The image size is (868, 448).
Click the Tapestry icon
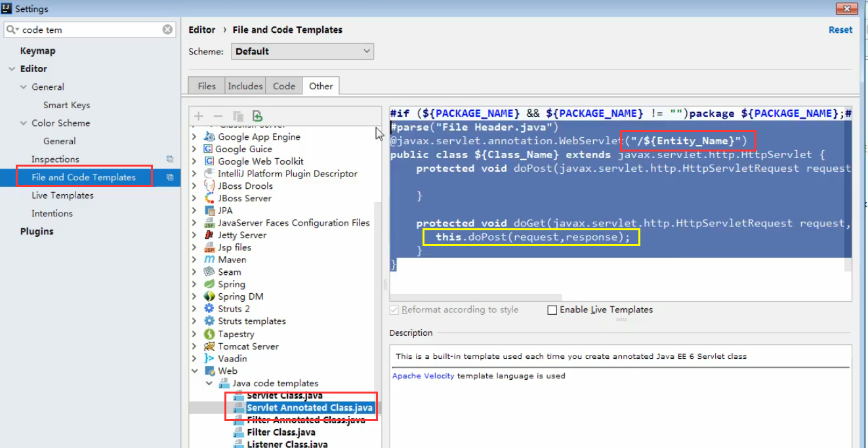209,334
